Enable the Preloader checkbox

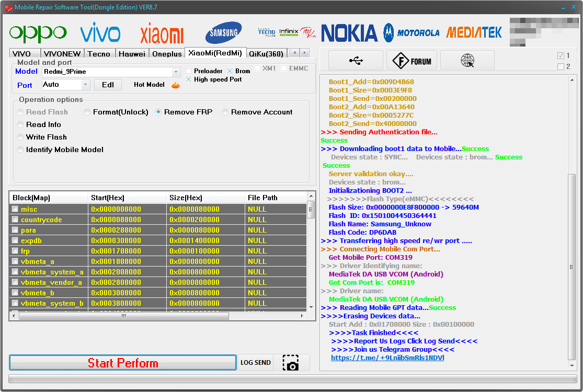click(x=189, y=71)
